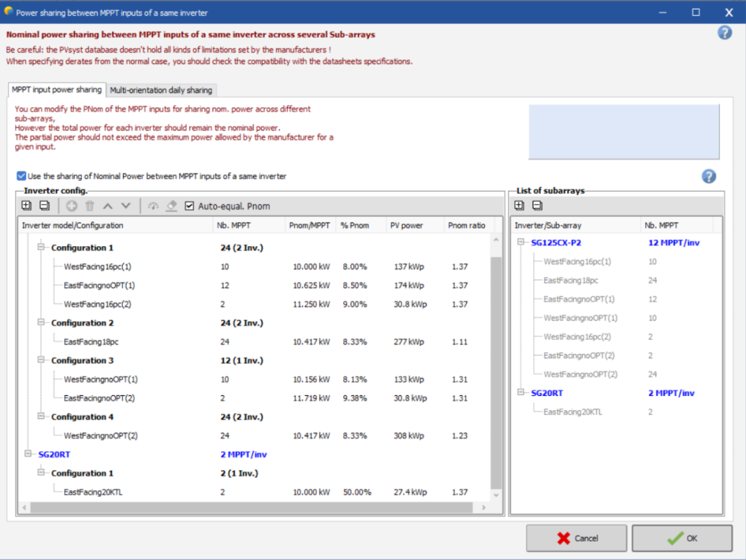Click the horizontal scrollbar in Inverter config

[x=246, y=507]
